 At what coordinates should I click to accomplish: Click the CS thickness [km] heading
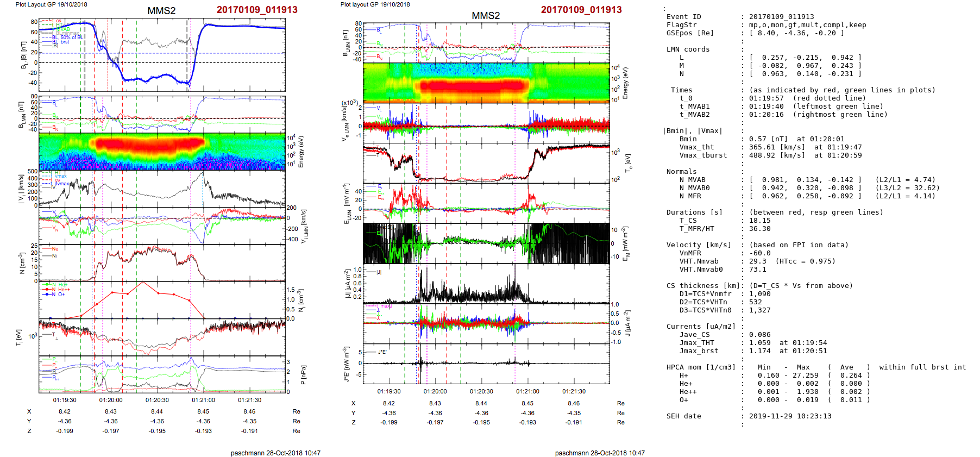[703, 286]
